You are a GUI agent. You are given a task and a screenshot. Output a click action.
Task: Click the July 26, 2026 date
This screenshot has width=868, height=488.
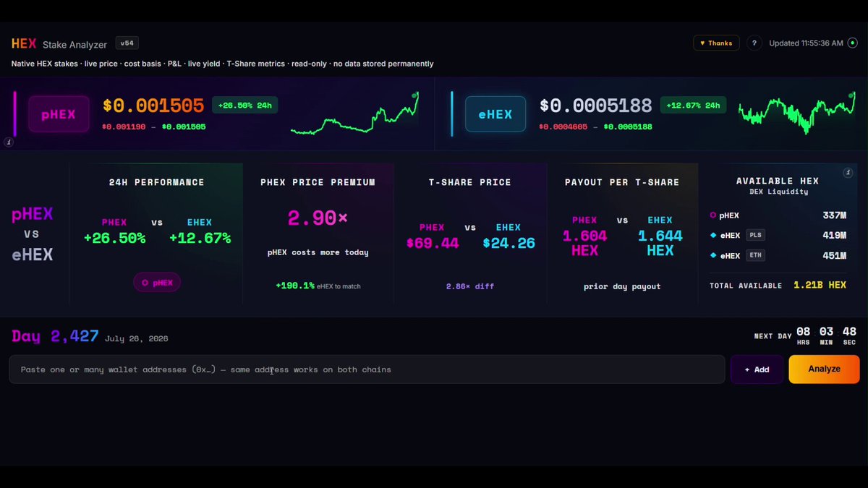[136, 338]
